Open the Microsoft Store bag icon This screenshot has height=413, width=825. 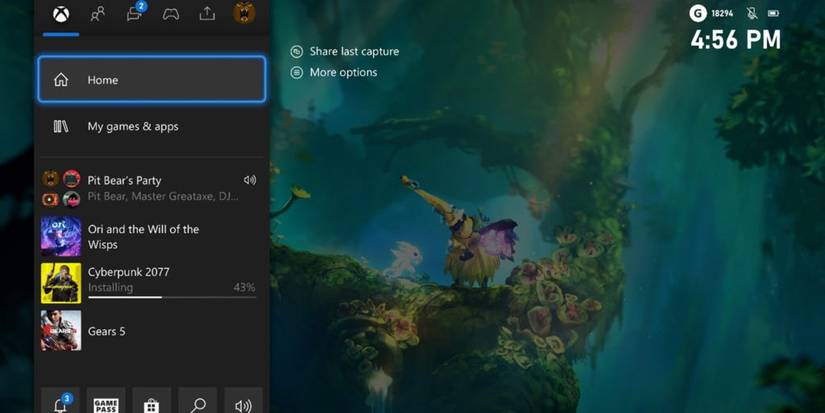(x=152, y=401)
